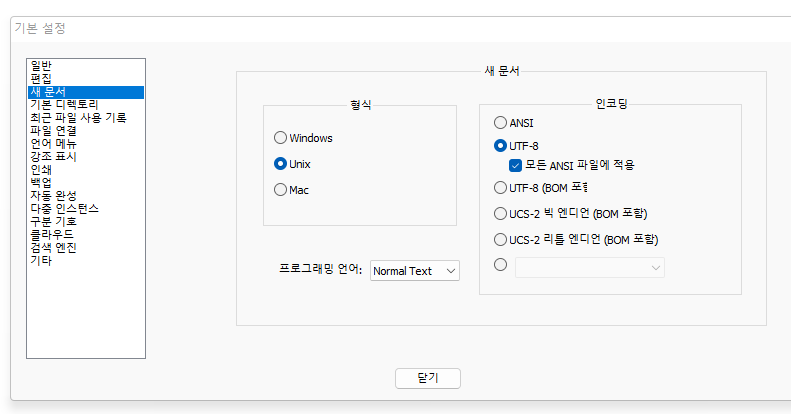Select UTF-8 (BOM 포함) encoding
The width and height of the screenshot is (791, 414).
click(501, 187)
